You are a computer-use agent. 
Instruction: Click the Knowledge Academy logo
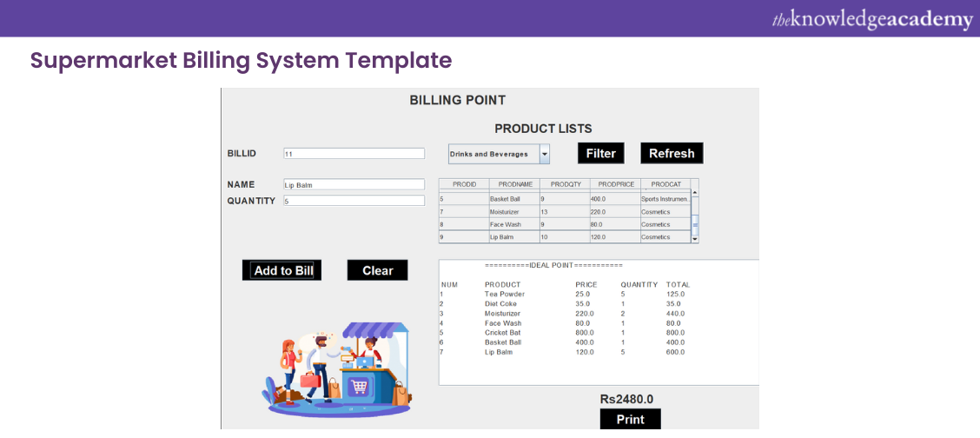click(x=872, y=19)
